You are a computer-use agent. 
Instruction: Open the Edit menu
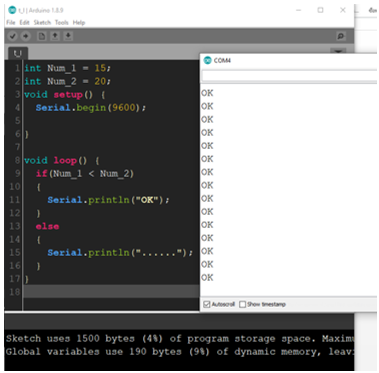(x=24, y=23)
